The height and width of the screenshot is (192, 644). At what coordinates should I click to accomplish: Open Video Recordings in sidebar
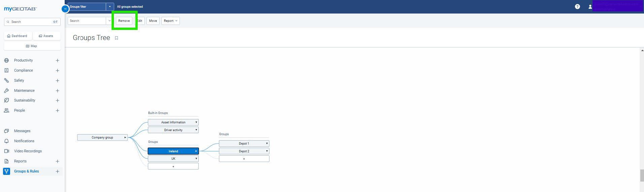coord(28,151)
